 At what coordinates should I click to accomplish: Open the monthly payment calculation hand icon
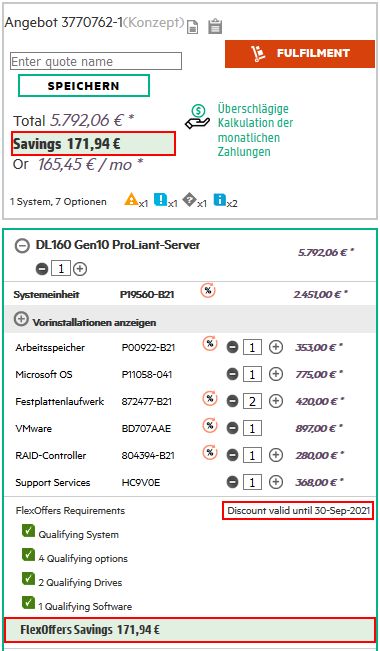coord(198,117)
